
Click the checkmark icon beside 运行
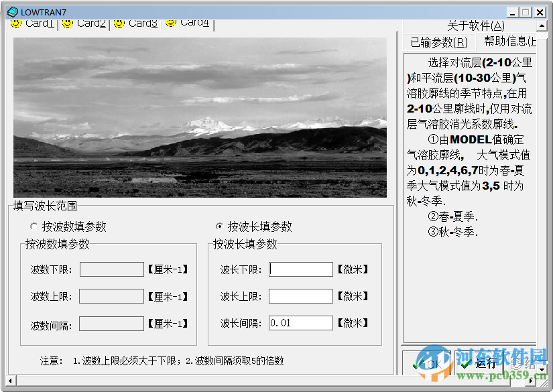(465, 364)
